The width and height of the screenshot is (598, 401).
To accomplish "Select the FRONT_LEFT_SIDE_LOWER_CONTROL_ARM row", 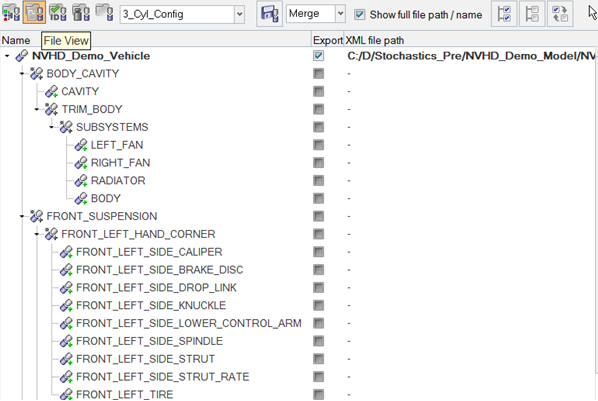I will [x=189, y=323].
